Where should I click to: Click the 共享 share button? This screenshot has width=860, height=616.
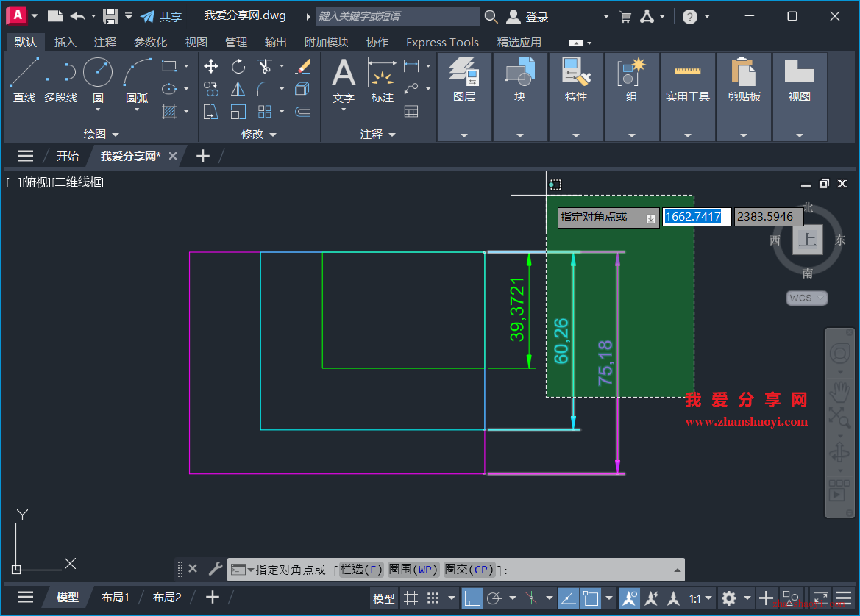coord(160,17)
